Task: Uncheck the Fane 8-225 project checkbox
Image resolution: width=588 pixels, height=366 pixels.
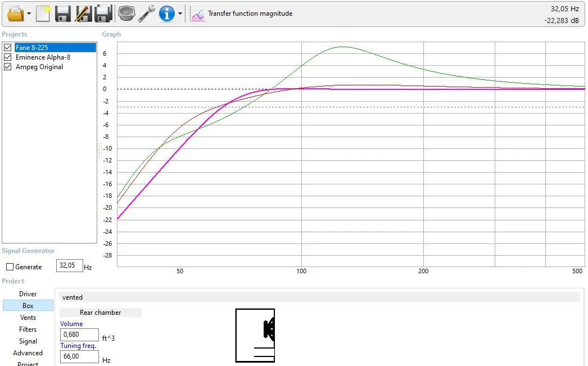Action: [x=8, y=48]
